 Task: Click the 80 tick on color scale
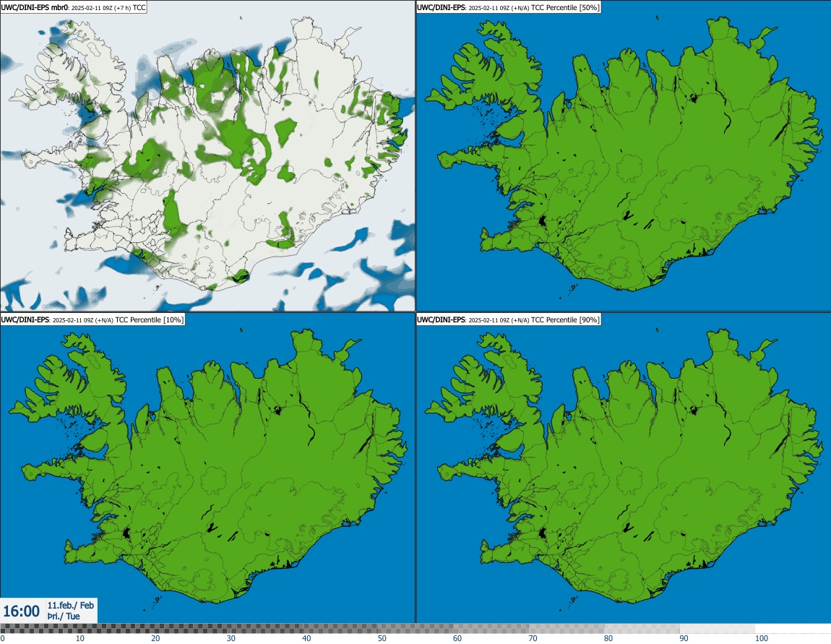pyautogui.click(x=608, y=639)
